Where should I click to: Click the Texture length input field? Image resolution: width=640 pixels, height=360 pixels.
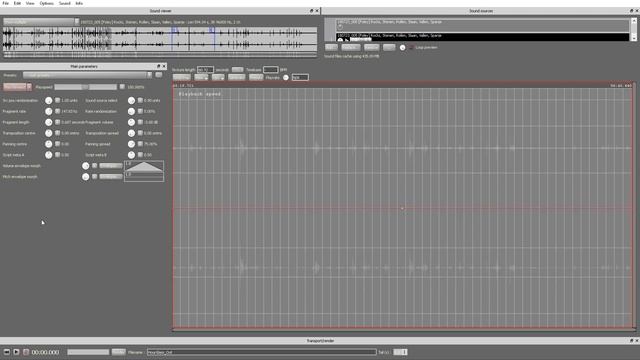coord(205,70)
